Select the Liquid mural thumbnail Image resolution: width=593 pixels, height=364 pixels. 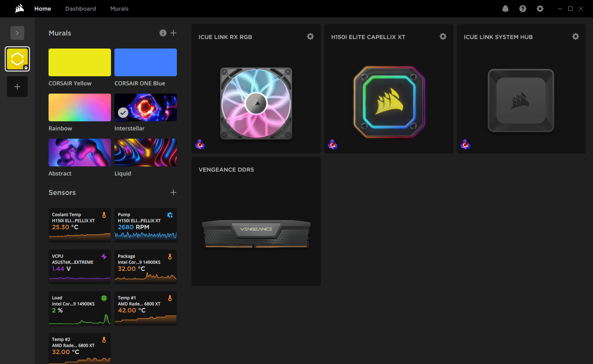click(145, 153)
